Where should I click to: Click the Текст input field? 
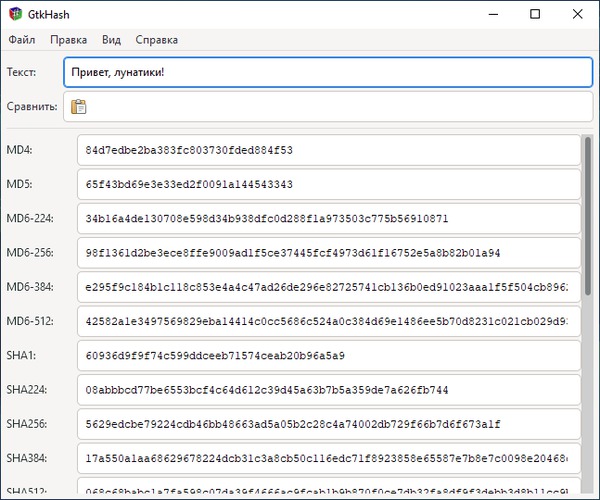point(328,72)
